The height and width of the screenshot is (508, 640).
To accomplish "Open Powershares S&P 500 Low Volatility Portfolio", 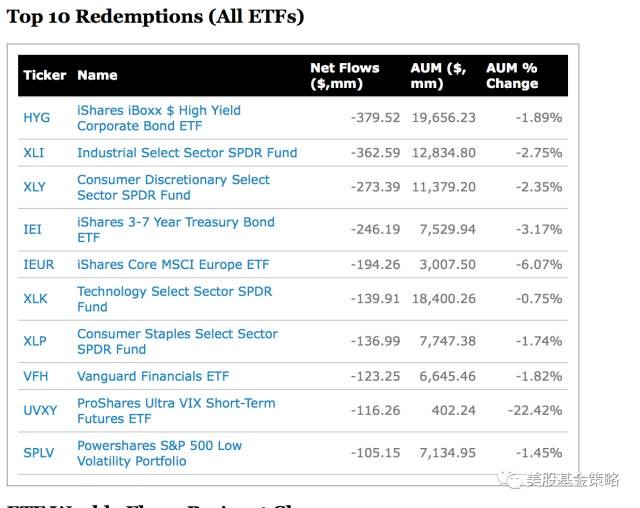I will pos(159,453).
